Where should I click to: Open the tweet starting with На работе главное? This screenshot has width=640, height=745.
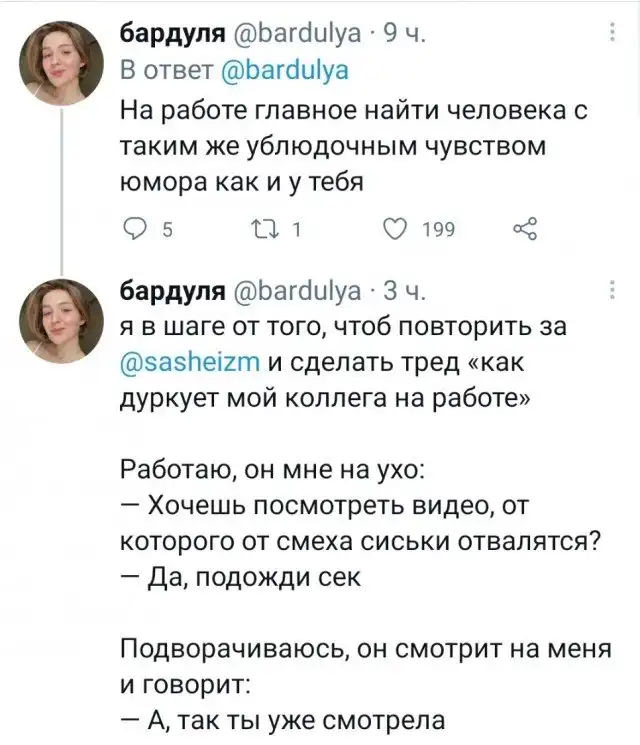click(x=350, y=146)
